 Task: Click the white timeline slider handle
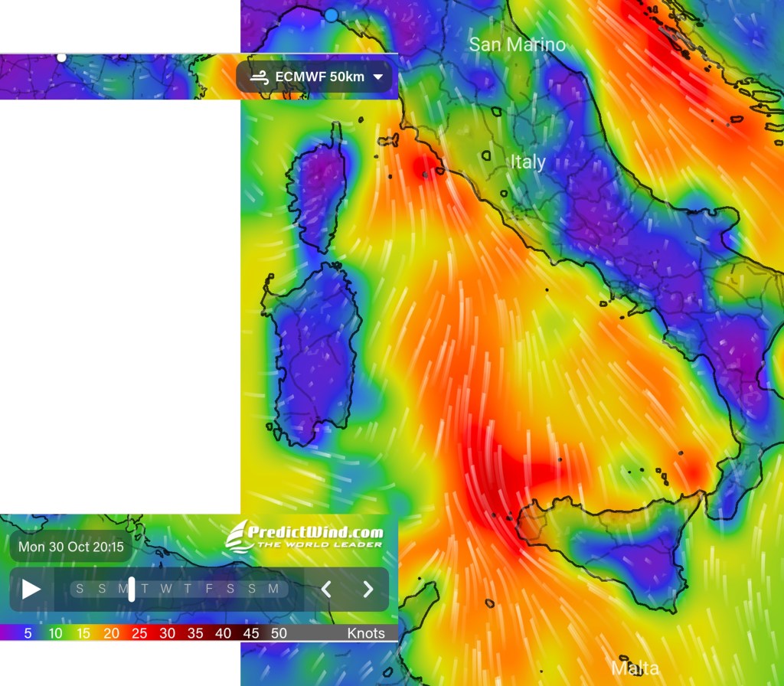click(x=132, y=589)
